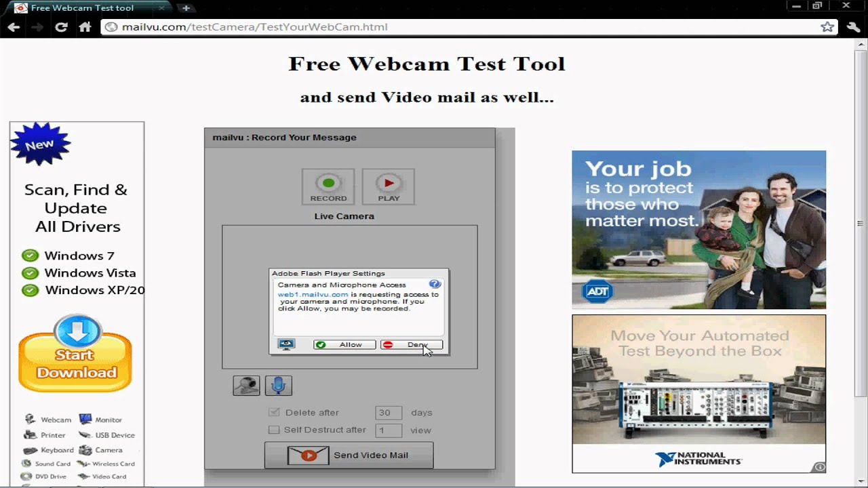The height and width of the screenshot is (488, 868).
Task: Click the Send Video Mail button
Action: pyautogui.click(x=349, y=455)
